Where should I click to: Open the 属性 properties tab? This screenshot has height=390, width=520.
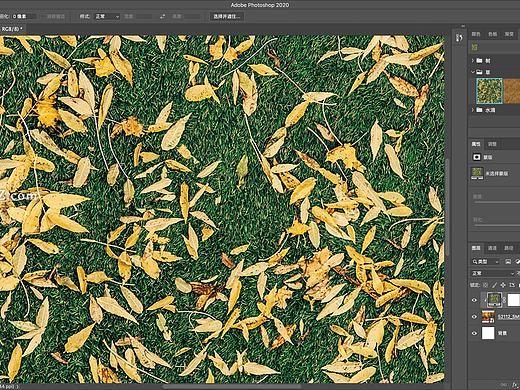[476, 144]
